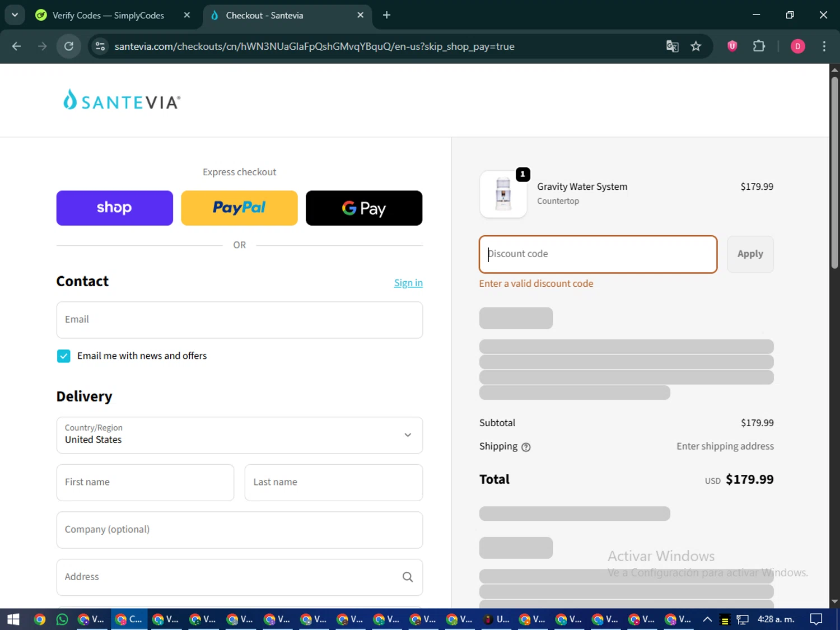Open Chrome three-dot menu
The image size is (840, 630).
tap(824, 46)
